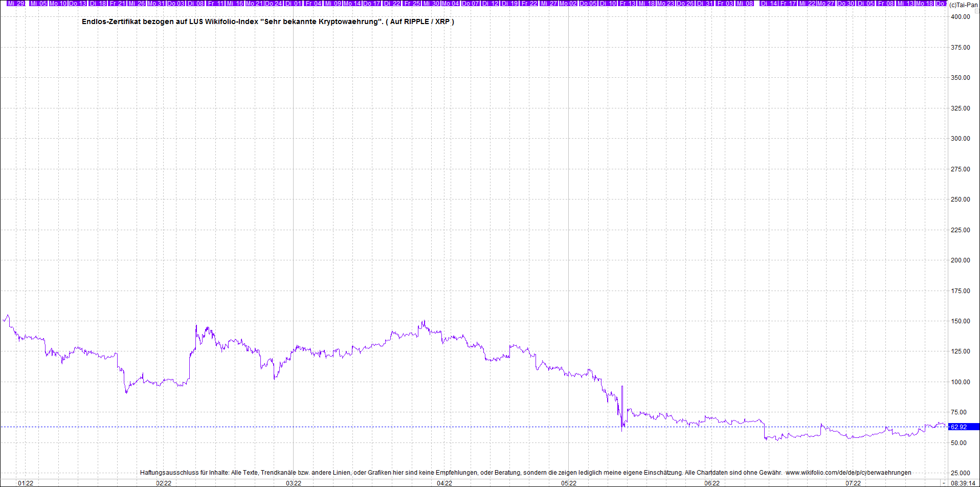
Task: Click the (c)Tai-Pan copyright label
Action: [x=964, y=5]
